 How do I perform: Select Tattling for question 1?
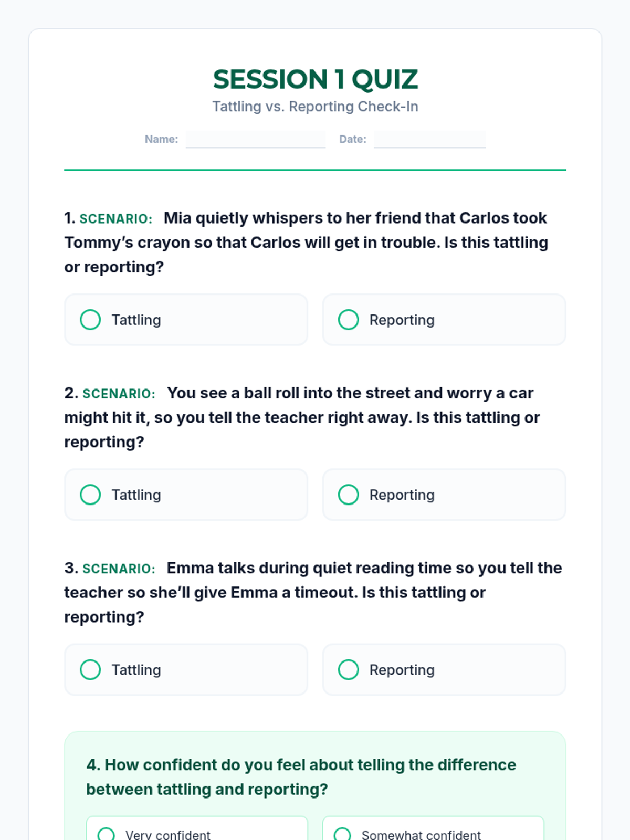185,320
